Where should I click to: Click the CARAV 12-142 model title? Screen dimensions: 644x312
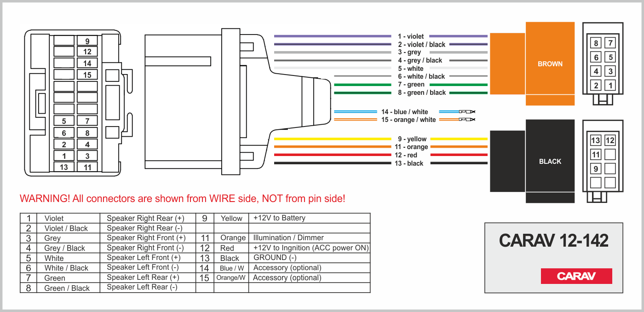553,240
